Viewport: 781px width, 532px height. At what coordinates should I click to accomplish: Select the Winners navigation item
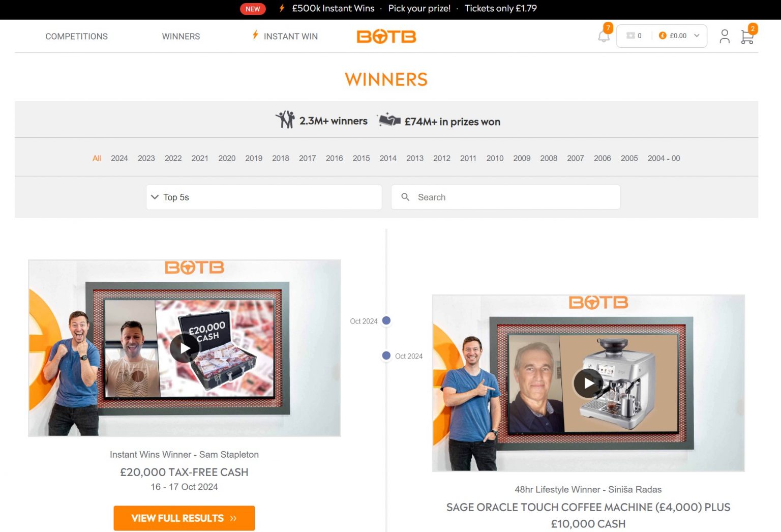(x=181, y=37)
